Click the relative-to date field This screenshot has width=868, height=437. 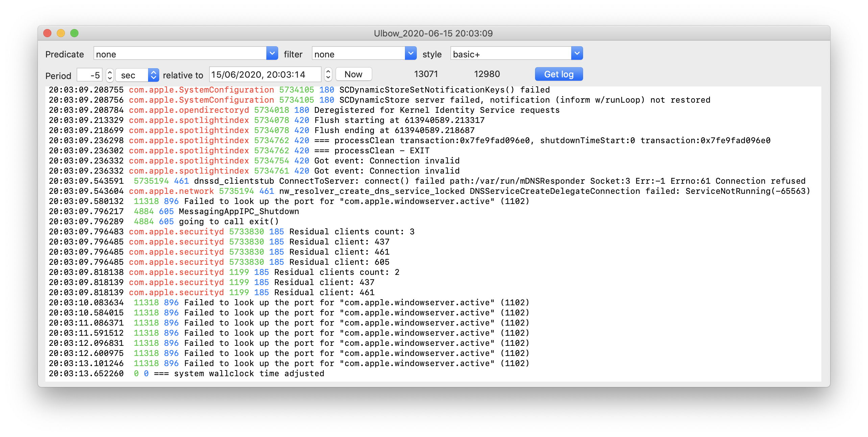point(265,74)
